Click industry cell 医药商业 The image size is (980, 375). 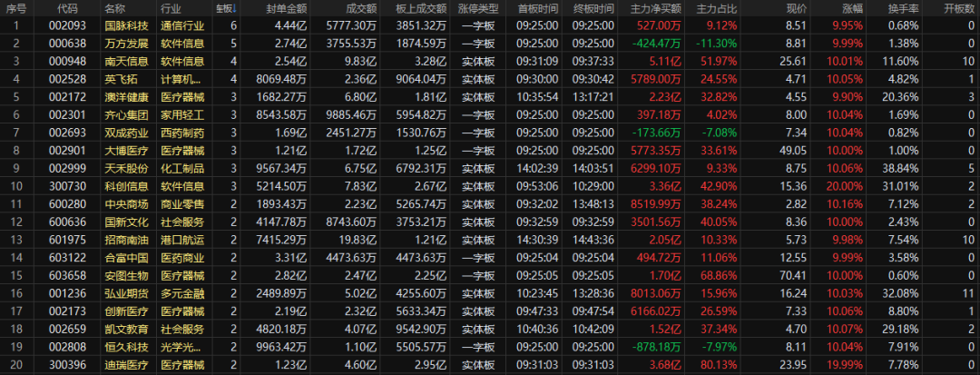pos(182,258)
